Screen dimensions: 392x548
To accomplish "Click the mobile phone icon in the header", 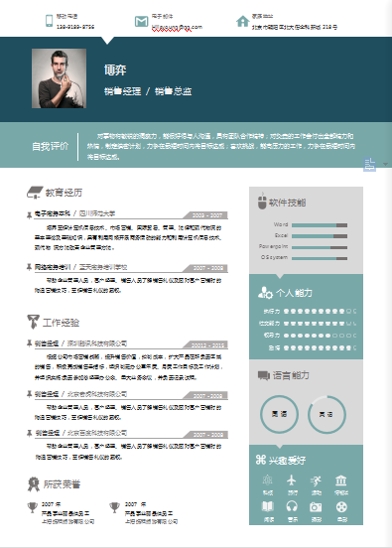I will 49,21.
